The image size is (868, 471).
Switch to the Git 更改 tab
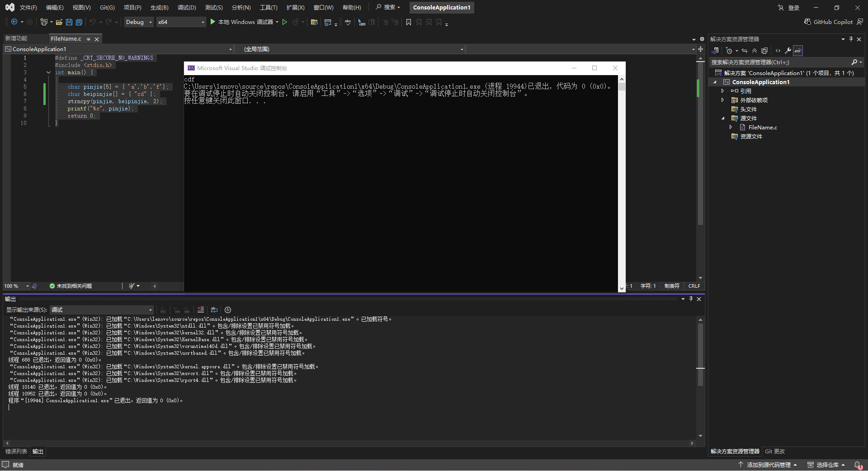click(x=775, y=452)
